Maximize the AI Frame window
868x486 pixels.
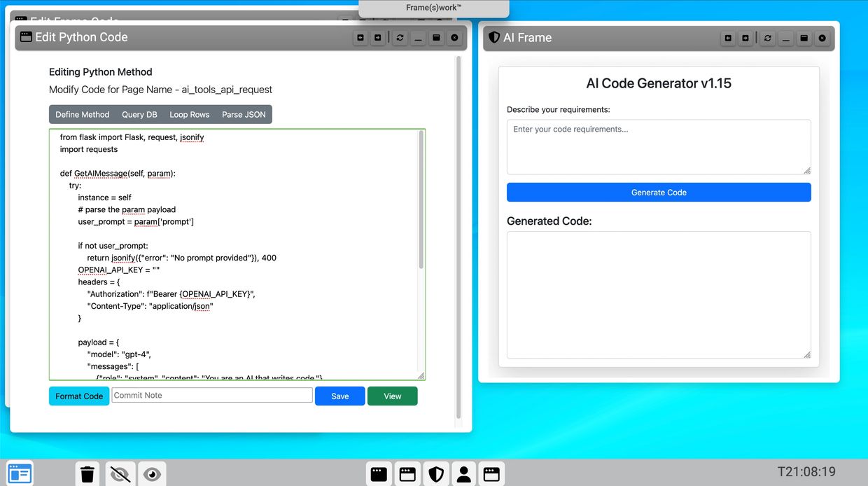point(804,38)
